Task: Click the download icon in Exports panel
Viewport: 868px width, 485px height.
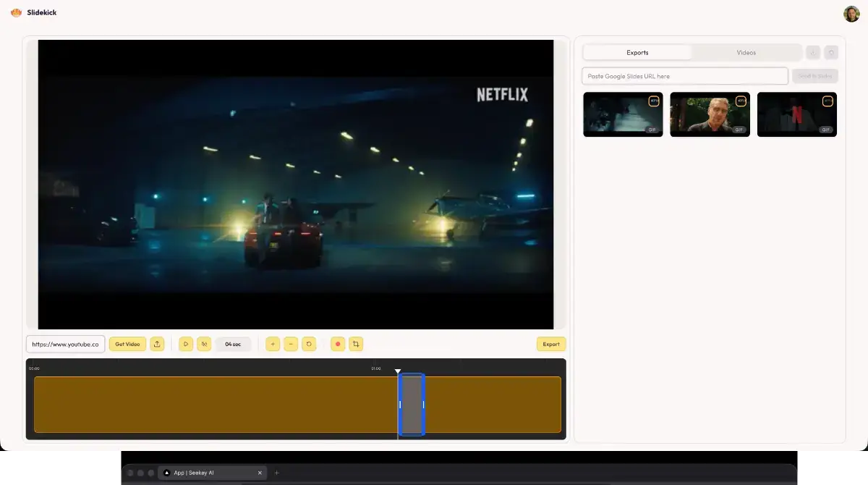Action: pos(813,52)
